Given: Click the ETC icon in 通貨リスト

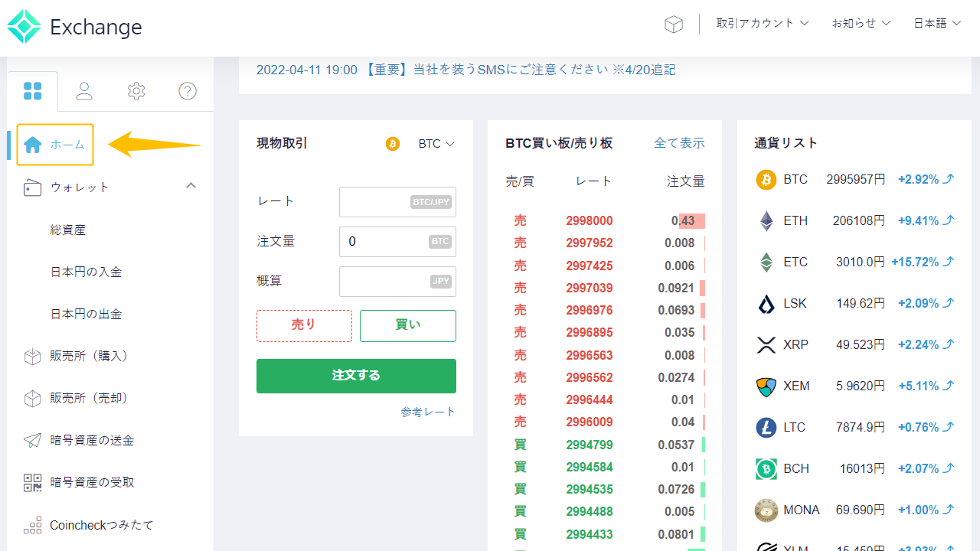Looking at the screenshot, I should tap(766, 262).
